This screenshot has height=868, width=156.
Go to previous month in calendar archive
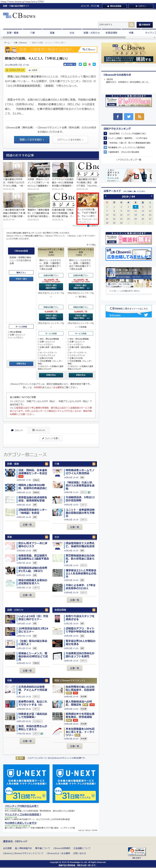tap(105, 196)
